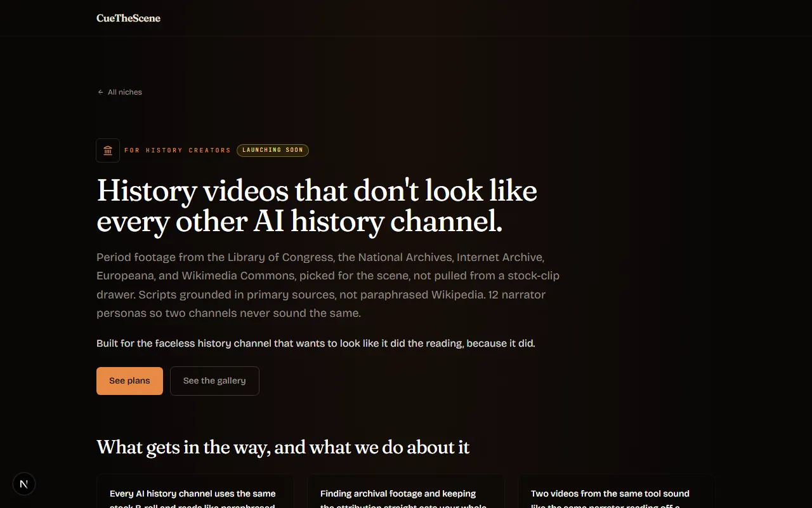Go back via All niches link
812x508 pixels.
(119, 92)
